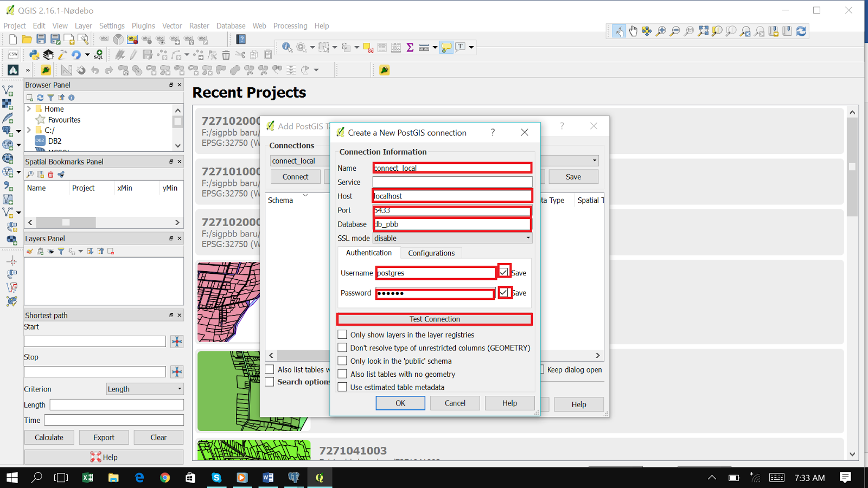
Task: Refresh the map canvas
Action: point(801,31)
